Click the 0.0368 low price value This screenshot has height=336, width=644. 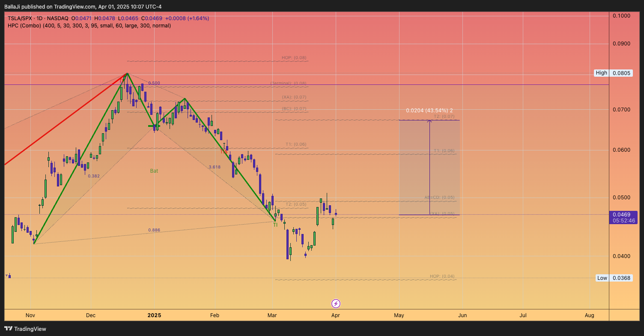pyautogui.click(x=621, y=278)
